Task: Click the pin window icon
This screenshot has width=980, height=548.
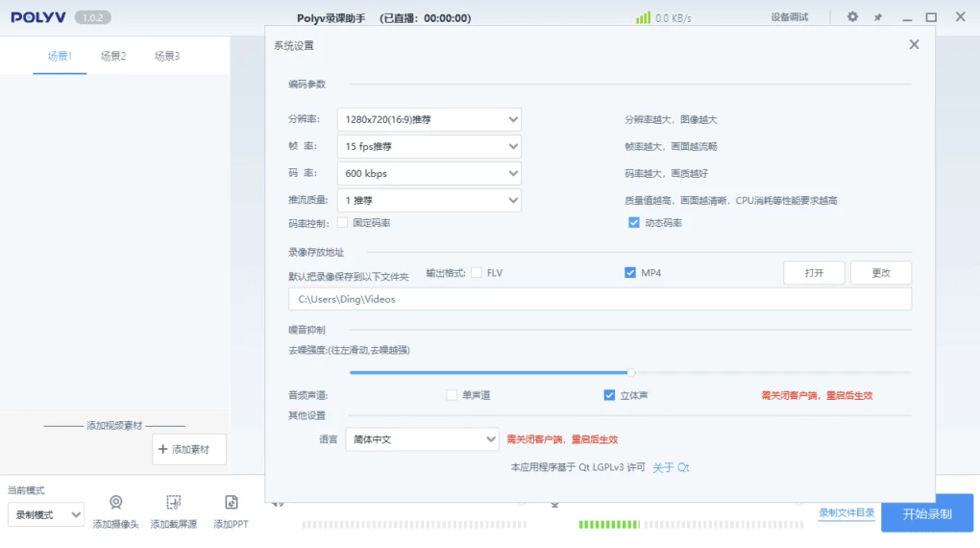Action: coord(877,17)
